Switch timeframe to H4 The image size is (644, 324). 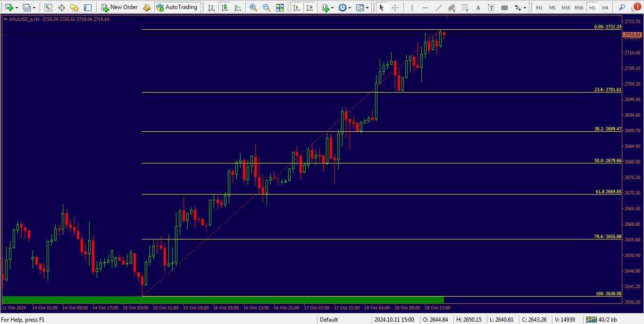click(605, 7)
